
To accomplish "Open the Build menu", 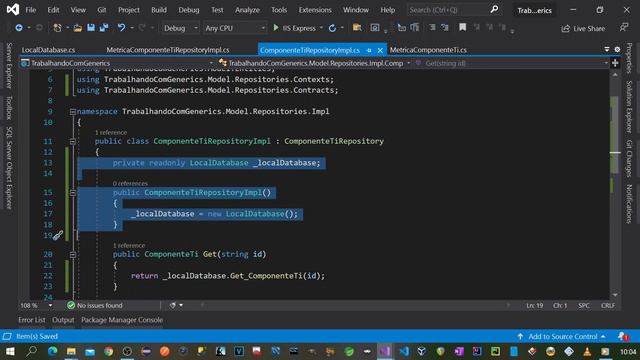I will [x=159, y=10].
